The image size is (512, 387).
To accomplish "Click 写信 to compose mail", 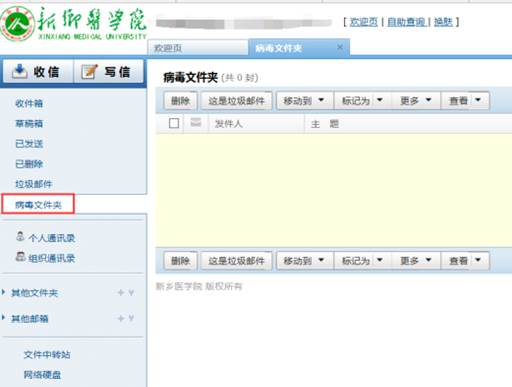I will coord(108,71).
